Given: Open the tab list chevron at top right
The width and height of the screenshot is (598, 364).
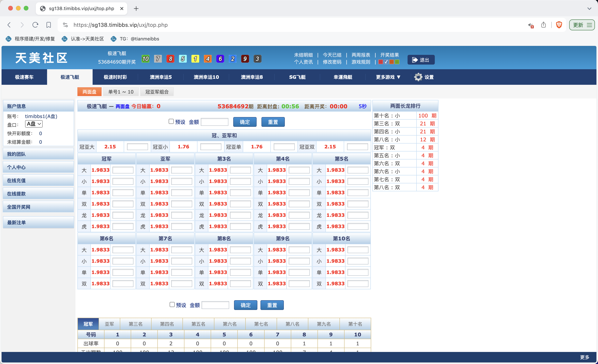Looking at the screenshot, I should click(x=589, y=9).
